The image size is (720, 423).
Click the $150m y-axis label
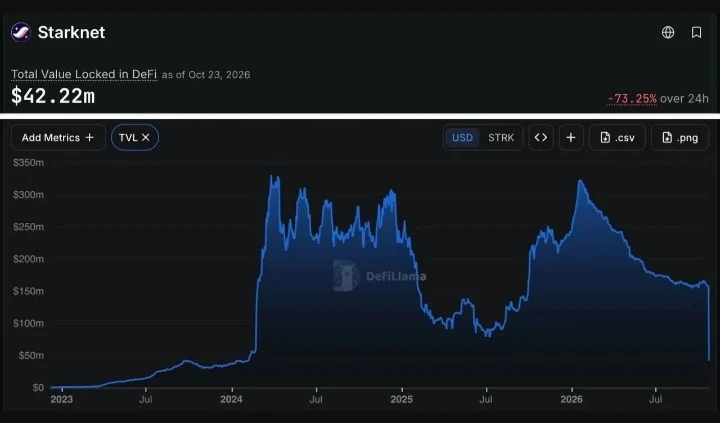[x=28, y=291]
